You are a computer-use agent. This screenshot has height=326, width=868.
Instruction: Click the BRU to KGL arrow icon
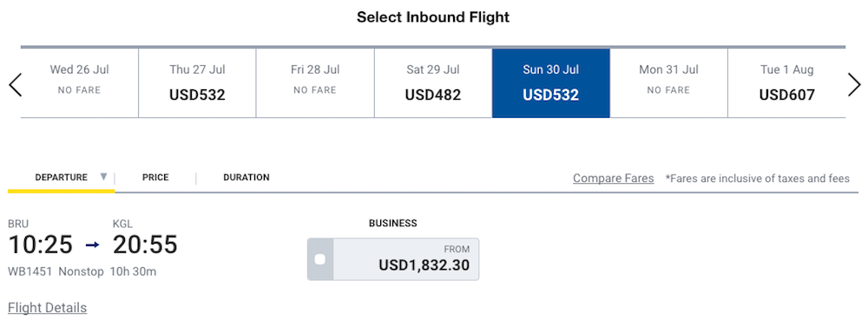coord(93,244)
